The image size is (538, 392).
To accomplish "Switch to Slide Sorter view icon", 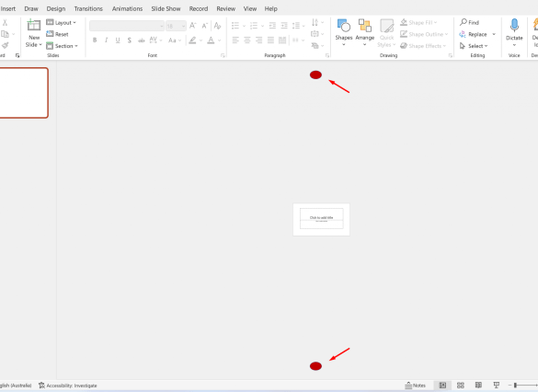I will (461, 386).
